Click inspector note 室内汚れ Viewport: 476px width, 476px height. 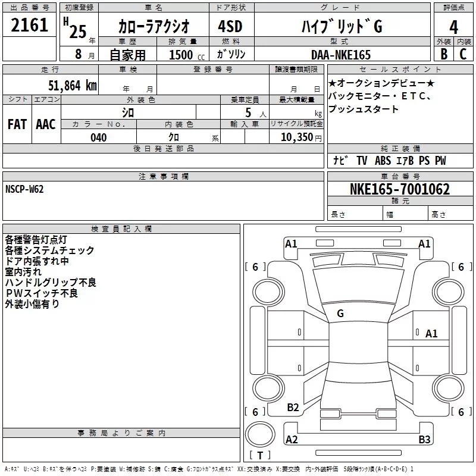pyautogui.click(x=23, y=272)
